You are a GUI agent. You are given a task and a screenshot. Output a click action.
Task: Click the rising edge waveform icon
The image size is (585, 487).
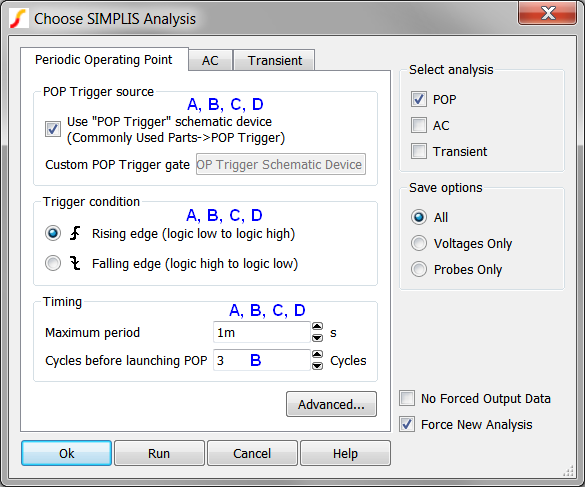(75, 233)
